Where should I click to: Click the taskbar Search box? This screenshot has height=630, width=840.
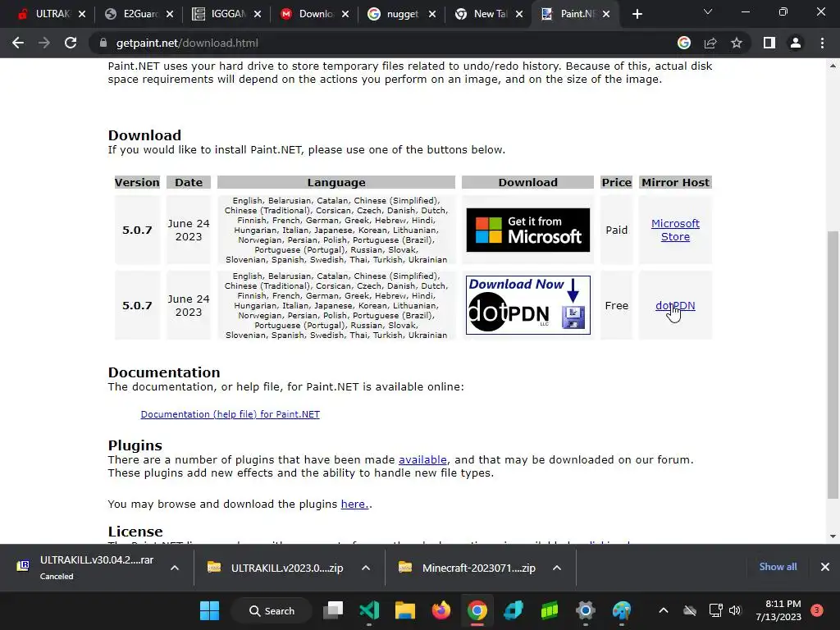[272, 610]
